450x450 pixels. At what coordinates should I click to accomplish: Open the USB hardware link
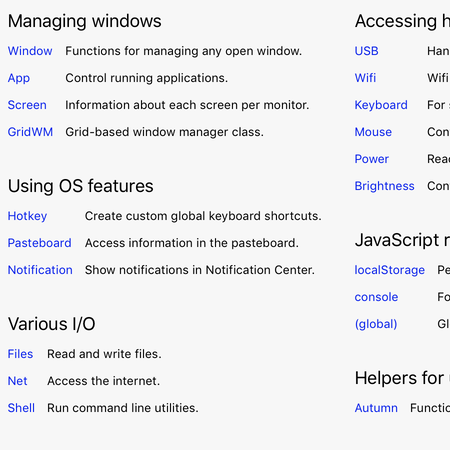coord(367,51)
